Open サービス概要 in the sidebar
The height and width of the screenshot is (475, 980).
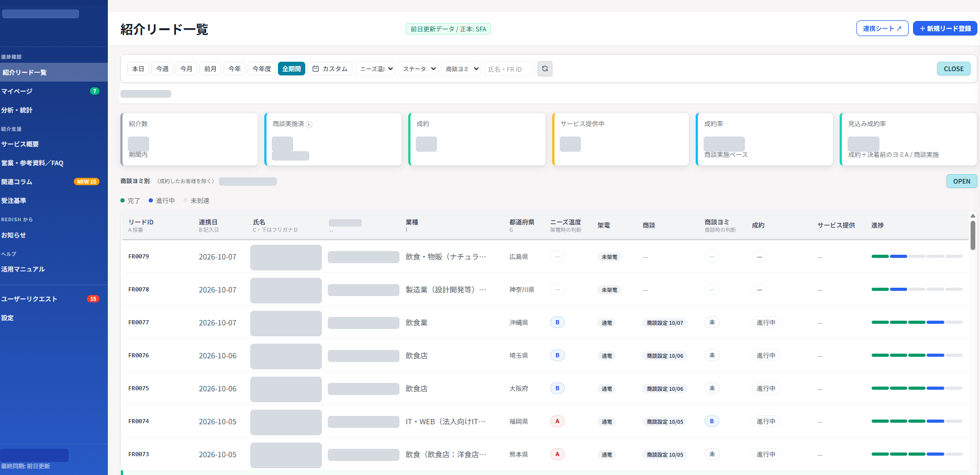click(x=54, y=144)
